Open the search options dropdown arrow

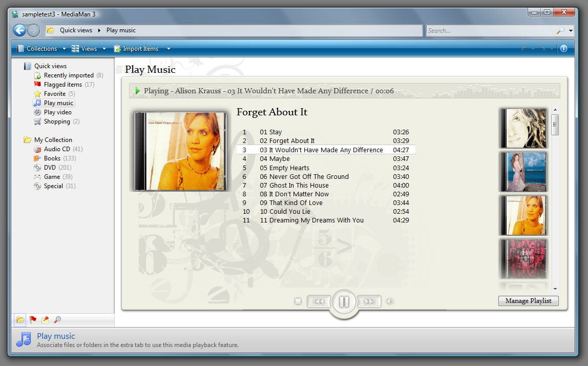(571, 30)
